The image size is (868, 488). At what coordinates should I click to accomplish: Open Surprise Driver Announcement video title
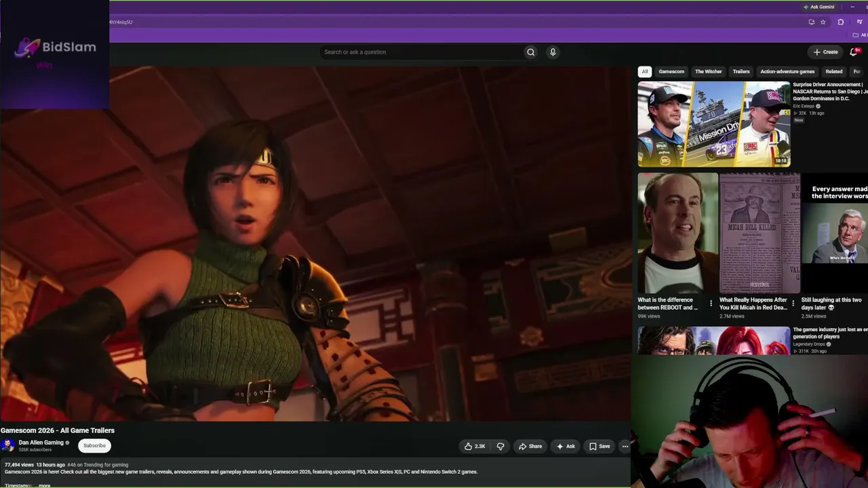tap(830, 91)
